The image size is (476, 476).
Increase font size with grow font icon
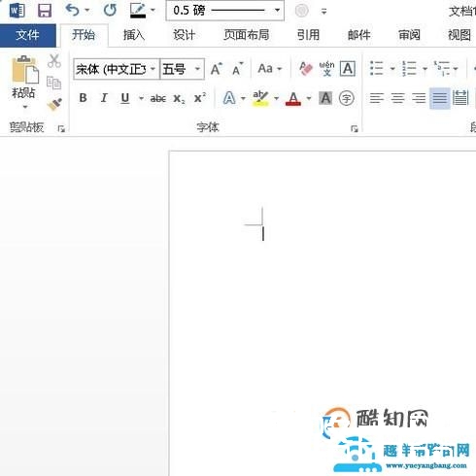pyautogui.click(x=217, y=69)
